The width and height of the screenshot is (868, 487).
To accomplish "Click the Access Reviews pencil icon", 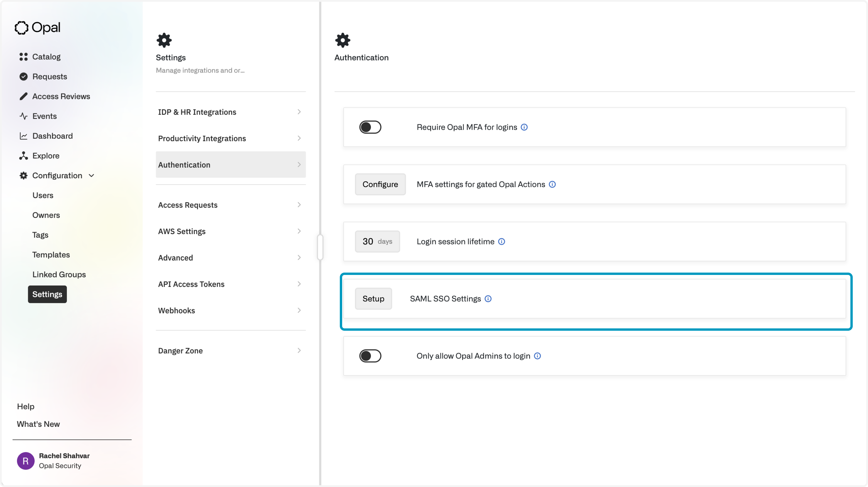I will [x=23, y=96].
